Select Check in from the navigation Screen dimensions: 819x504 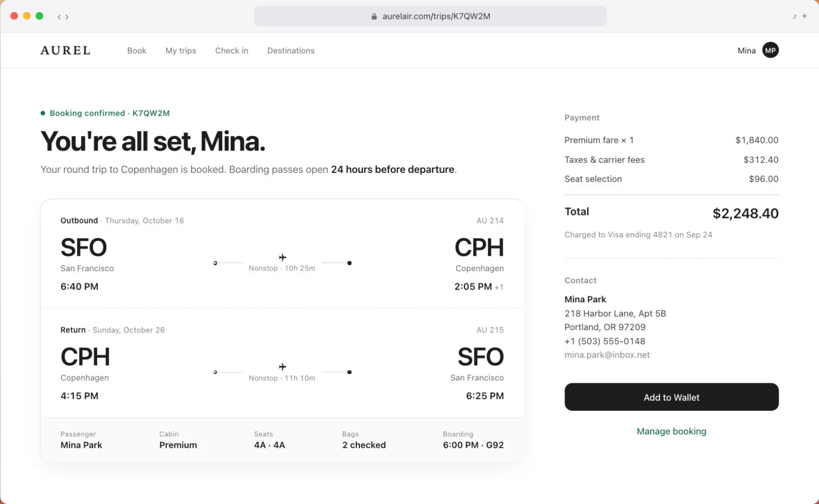coord(232,51)
